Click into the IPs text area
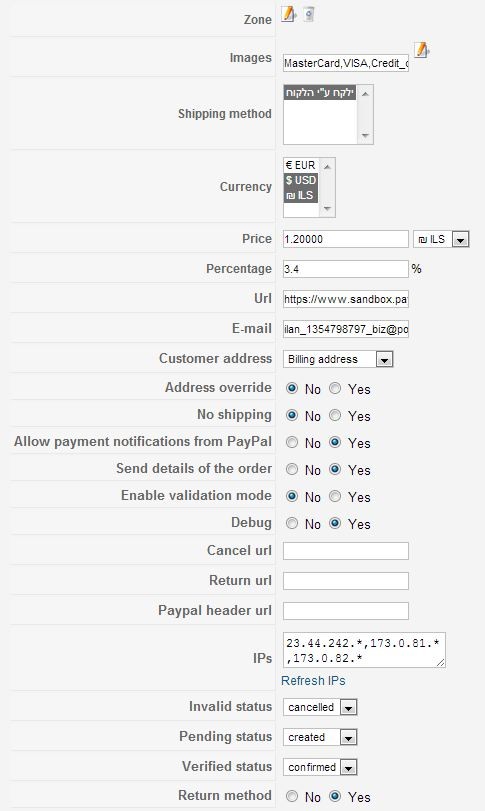 [364, 650]
